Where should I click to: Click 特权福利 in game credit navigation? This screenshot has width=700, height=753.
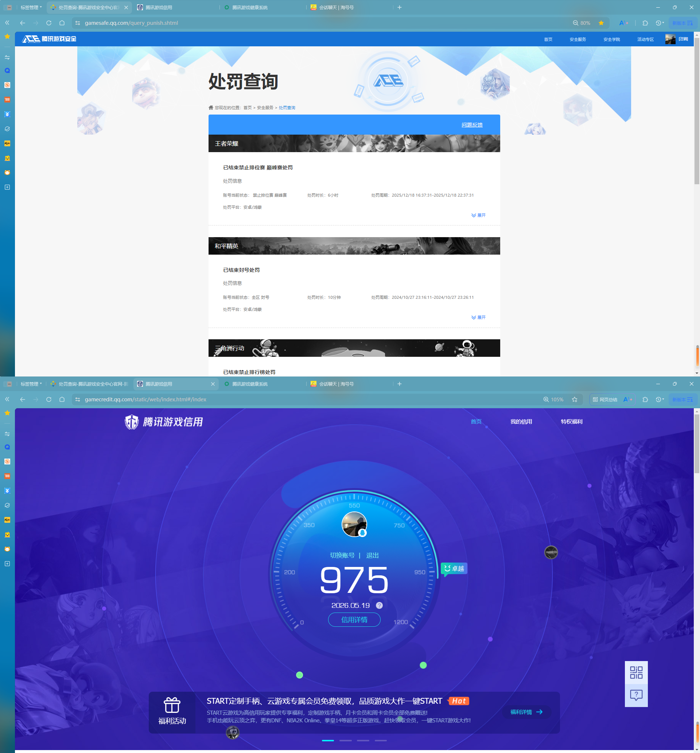(571, 422)
